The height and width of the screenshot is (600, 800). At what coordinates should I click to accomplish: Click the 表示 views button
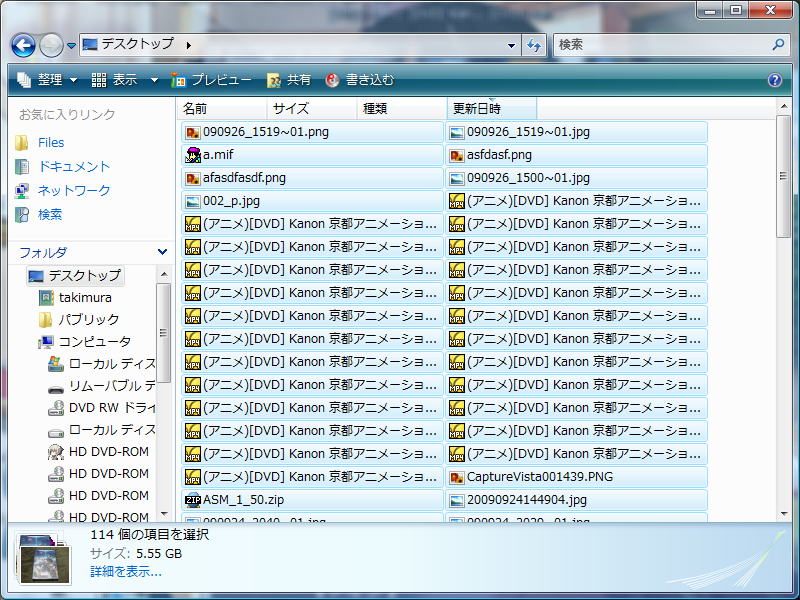tap(114, 80)
